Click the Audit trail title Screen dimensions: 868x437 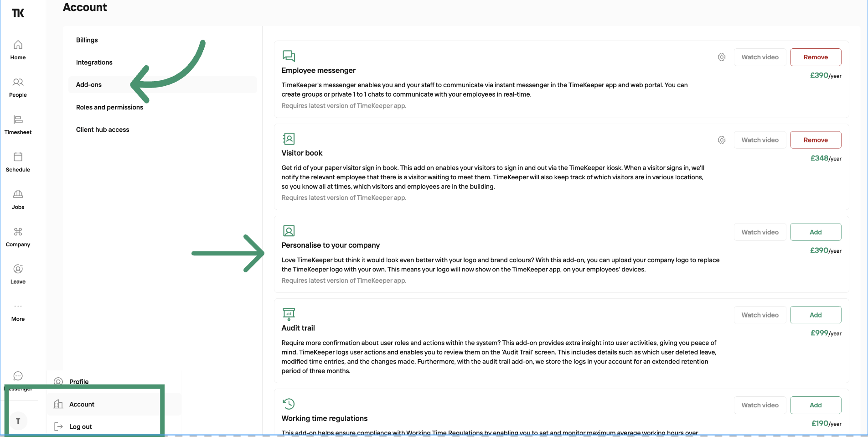(298, 328)
